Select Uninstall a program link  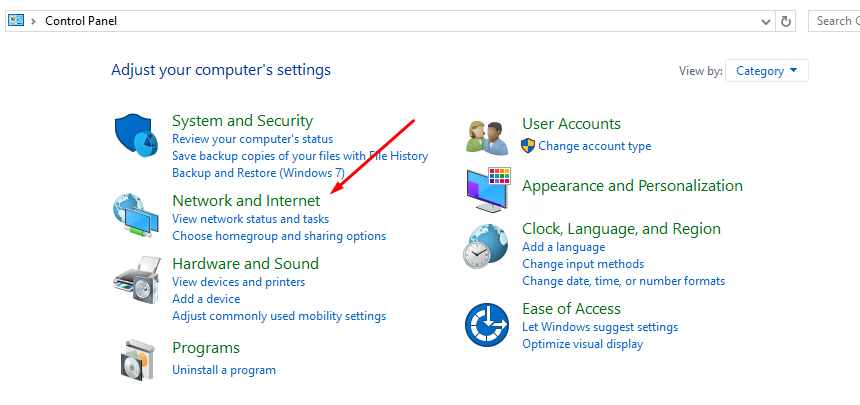(x=224, y=370)
